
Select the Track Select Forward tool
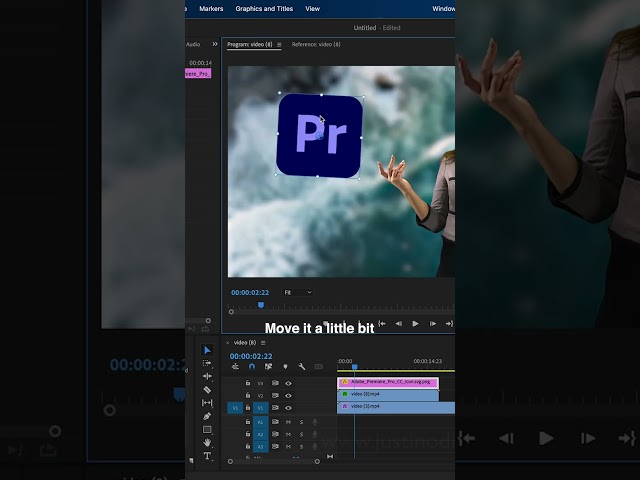(x=207, y=363)
